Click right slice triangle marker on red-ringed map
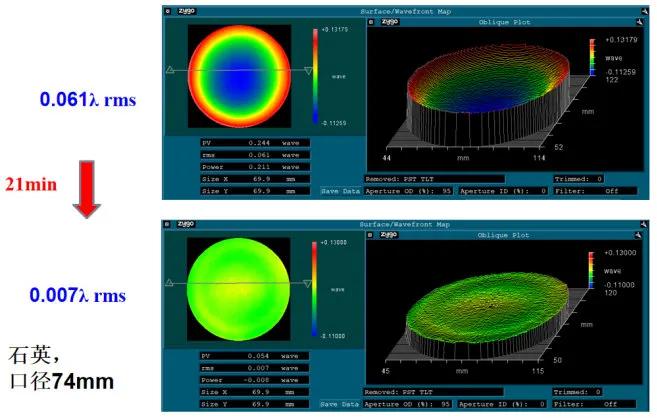Viewport: 657px width, 418px height. pyautogui.click(x=308, y=70)
